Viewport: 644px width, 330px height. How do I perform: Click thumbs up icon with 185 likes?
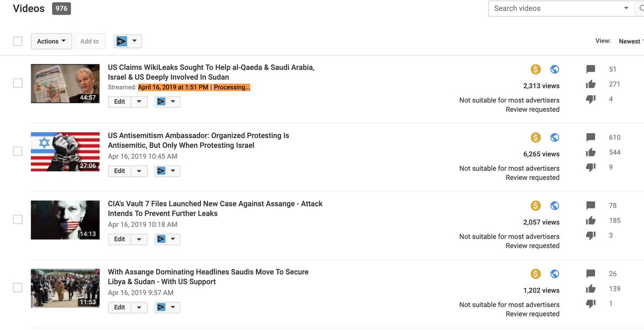coord(591,220)
